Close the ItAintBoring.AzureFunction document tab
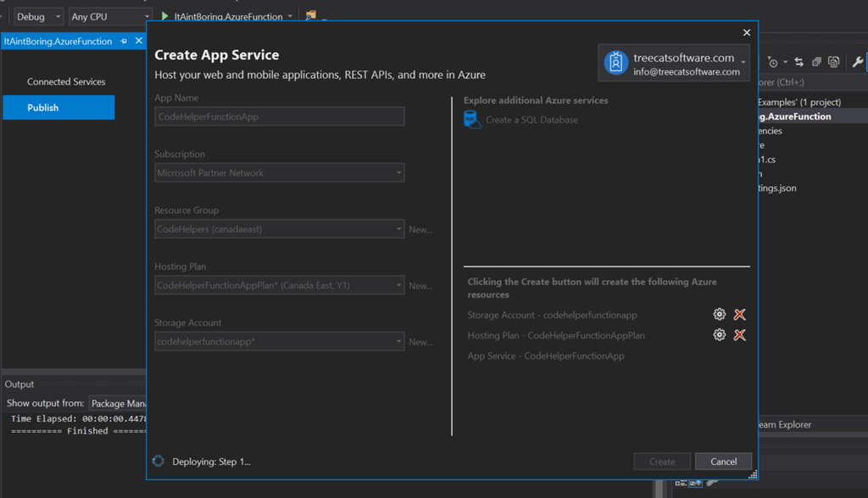Viewport: 868px width, 498px height. point(139,41)
